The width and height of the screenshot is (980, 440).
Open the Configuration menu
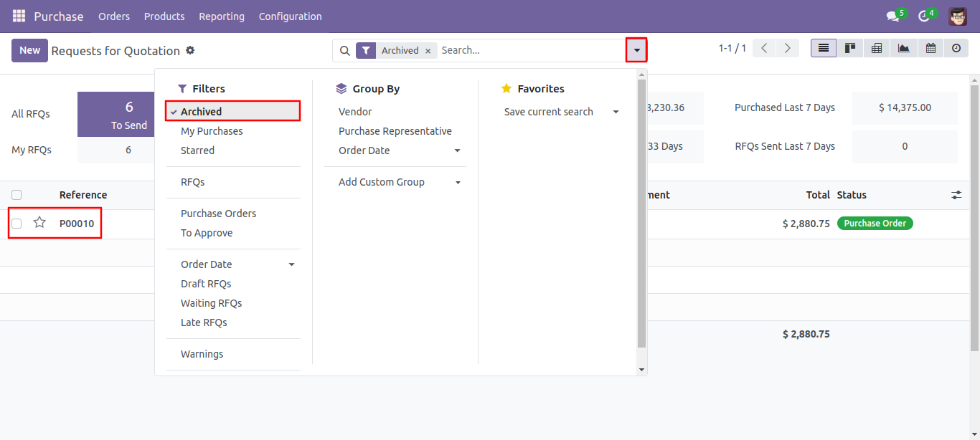[x=291, y=16]
